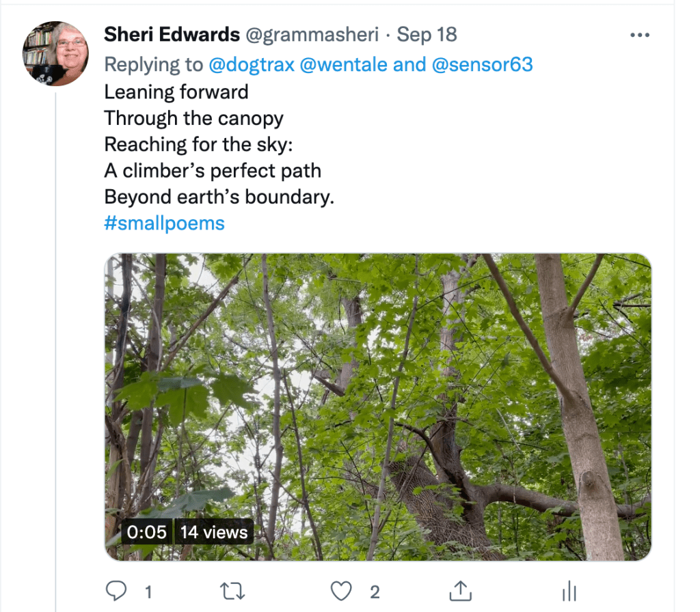Click the reply speech bubble icon
The image size is (700, 612).
(116, 590)
